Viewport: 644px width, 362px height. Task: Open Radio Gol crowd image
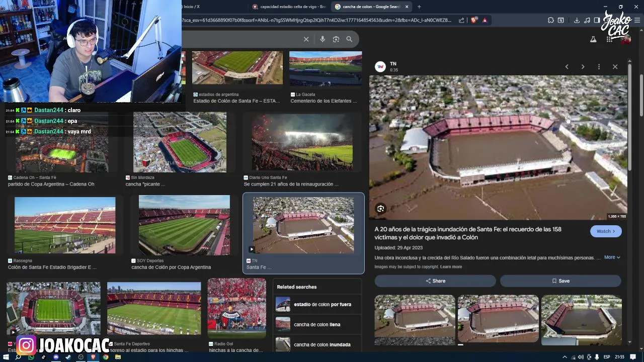click(236, 308)
